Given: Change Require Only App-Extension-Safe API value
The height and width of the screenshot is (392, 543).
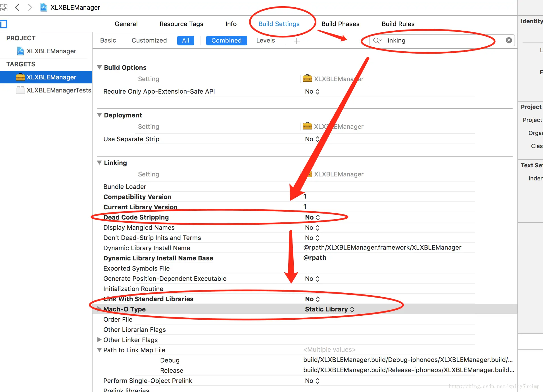Looking at the screenshot, I should pyautogui.click(x=312, y=91).
